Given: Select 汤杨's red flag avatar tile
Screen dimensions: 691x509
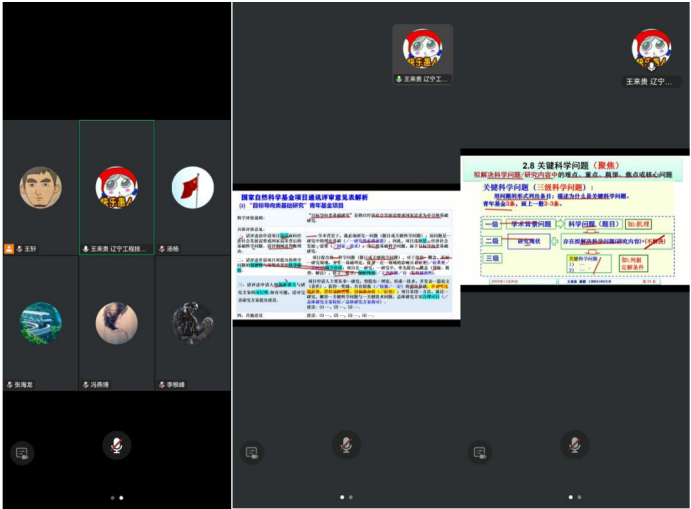Looking at the screenshot, I should 192,187.
